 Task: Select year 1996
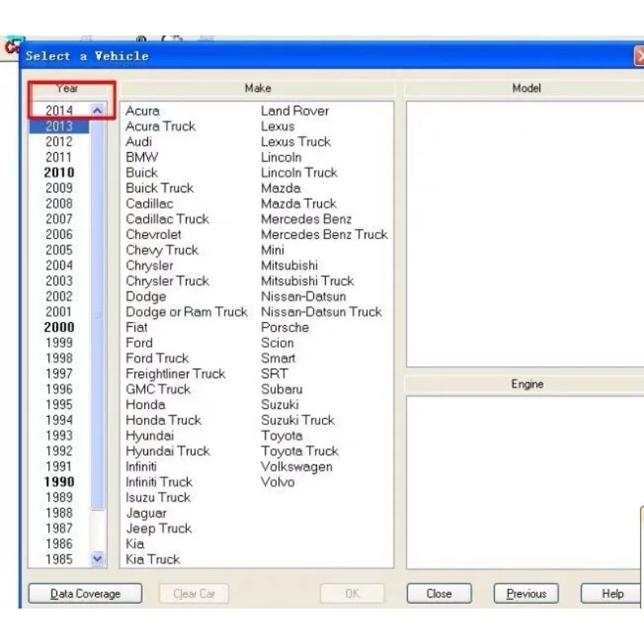tap(59, 389)
